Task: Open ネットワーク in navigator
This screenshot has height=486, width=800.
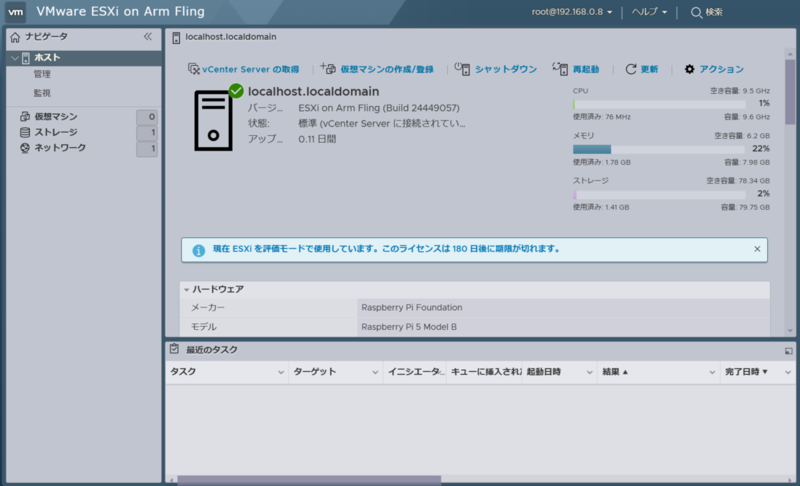Action: 60,148
